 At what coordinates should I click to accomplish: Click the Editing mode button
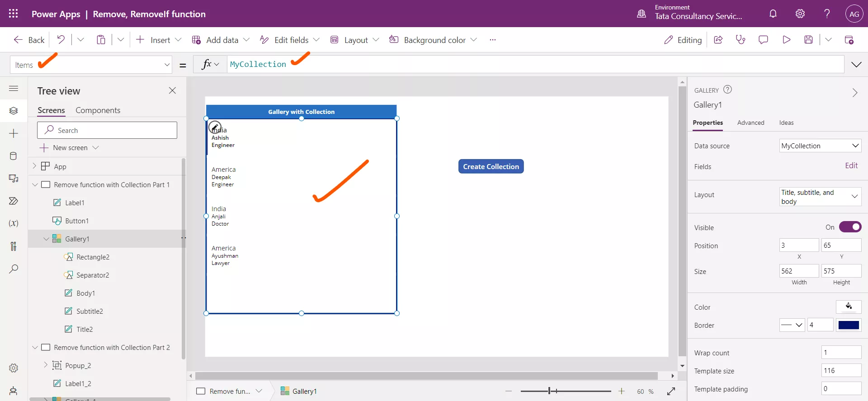(683, 40)
